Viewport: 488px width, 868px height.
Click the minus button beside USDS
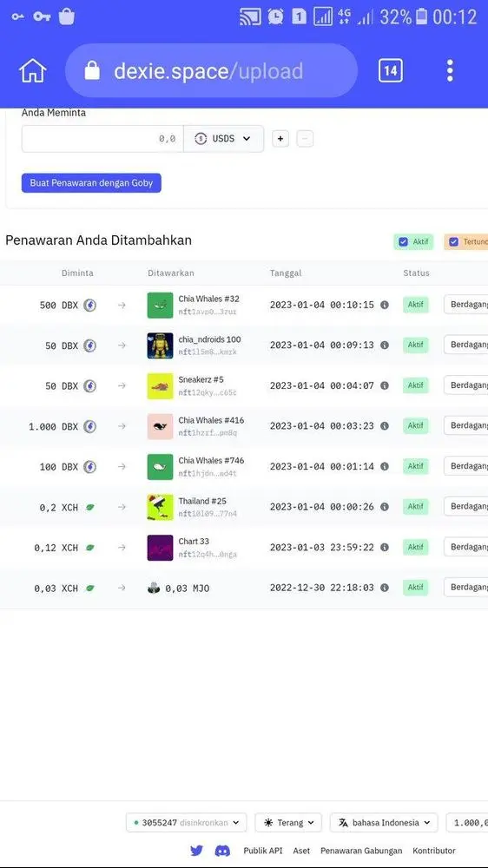coord(305,139)
